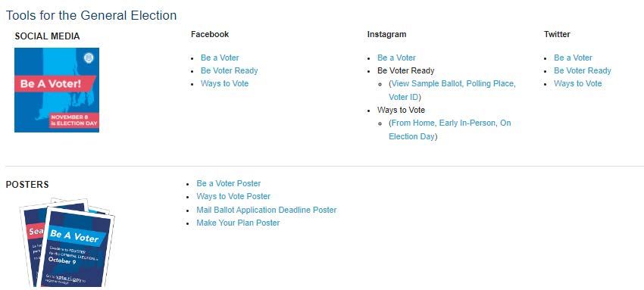Open the Be a Voter Poster link
This screenshot has width=644, height=290.
click(228, 183)
